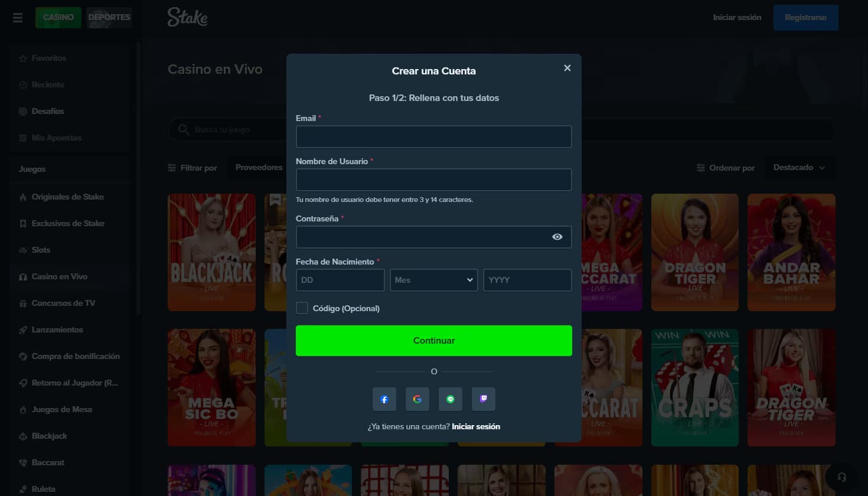Open the Mes month dropdown
Viewport: 868px width, 496px height.
click(433, 280)
